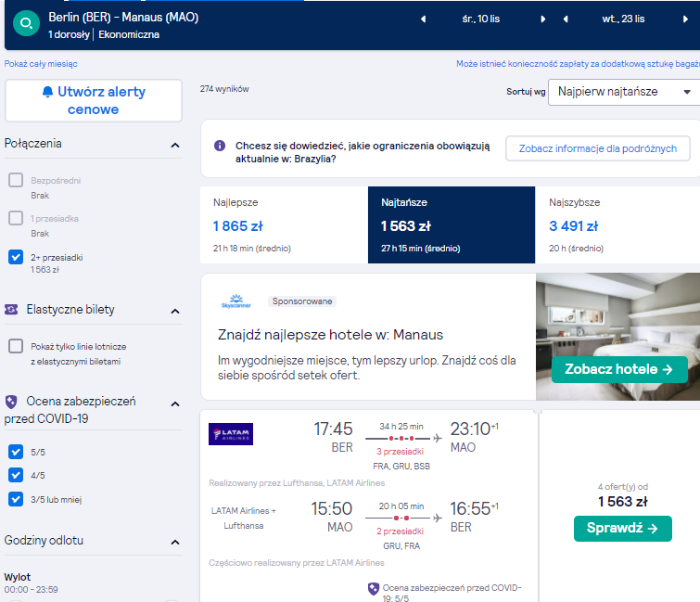Open the Pokaż cały miesiąc link

41,64
